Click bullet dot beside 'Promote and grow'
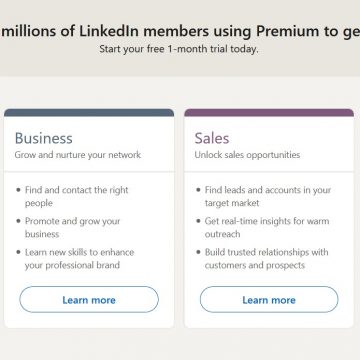This screenshot has height=360, width=360. tap(18, 221)
